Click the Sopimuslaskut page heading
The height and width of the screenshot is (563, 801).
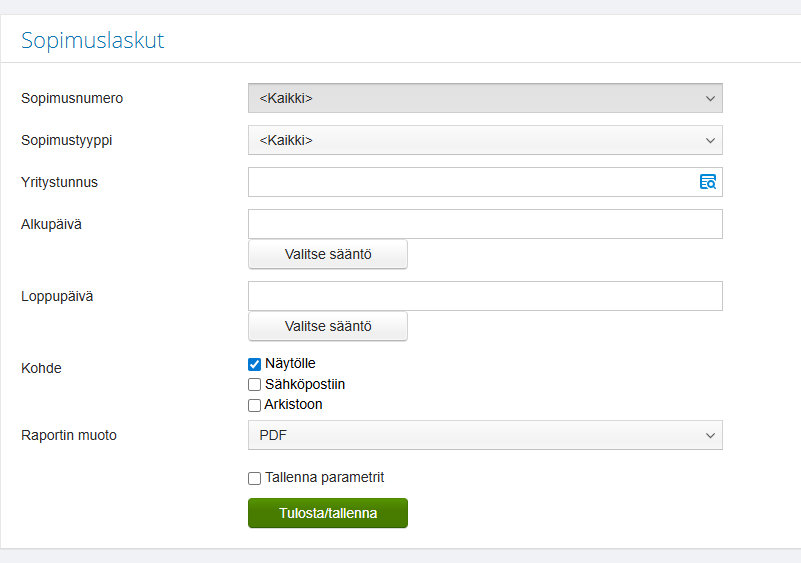point(93,41)
